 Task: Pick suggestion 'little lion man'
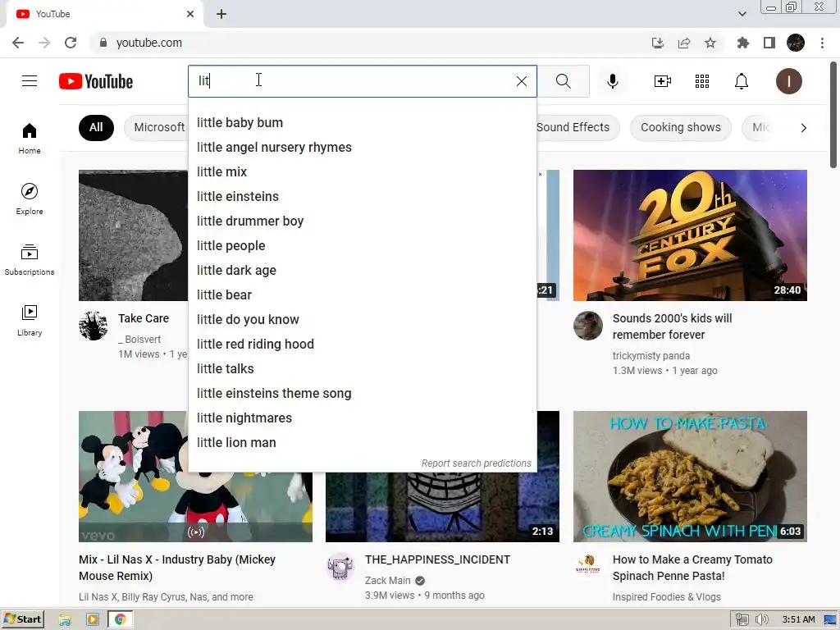[x=362, y=443]
